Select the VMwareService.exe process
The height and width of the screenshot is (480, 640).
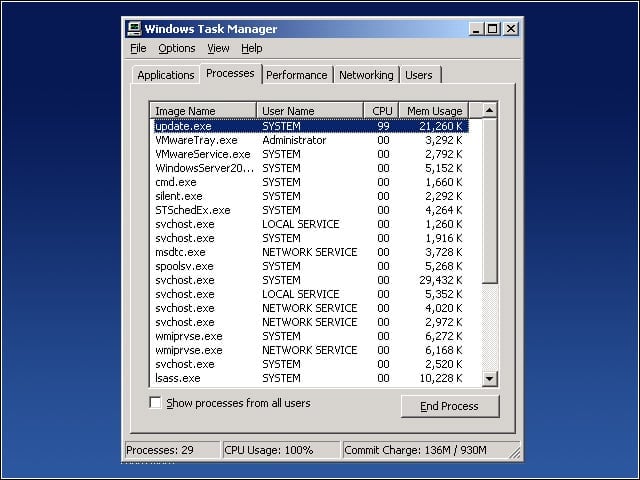click(311, 154)
